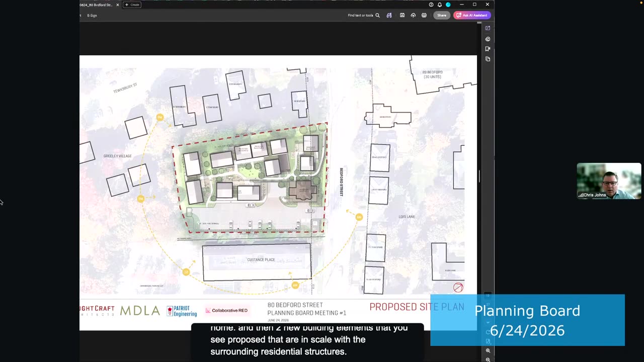The width and height of the screenshot is (644, 362).
Task: Click the Patriot Engineering logo
Action: 182,311
